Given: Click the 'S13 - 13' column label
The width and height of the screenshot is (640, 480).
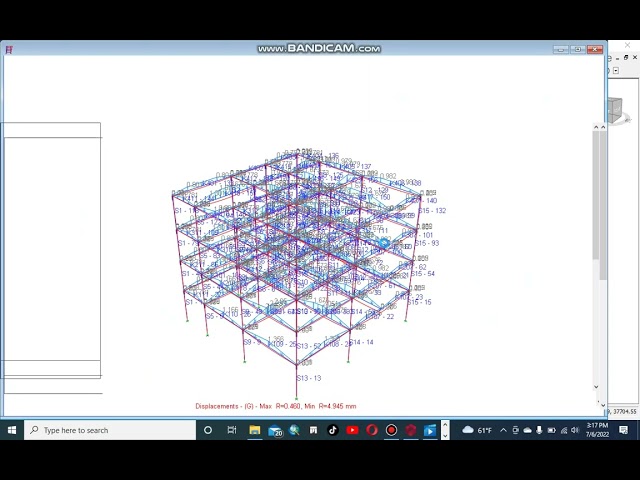Looking at the screenshot, I should pyautogui.click(x=309, y=378).
